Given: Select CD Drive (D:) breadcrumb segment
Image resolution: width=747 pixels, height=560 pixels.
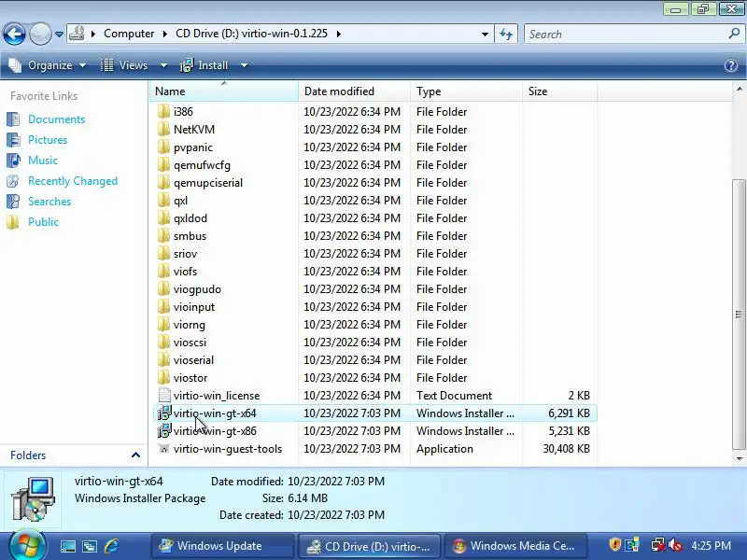Looking at the screenshot, I should click(x=251, y=34).
